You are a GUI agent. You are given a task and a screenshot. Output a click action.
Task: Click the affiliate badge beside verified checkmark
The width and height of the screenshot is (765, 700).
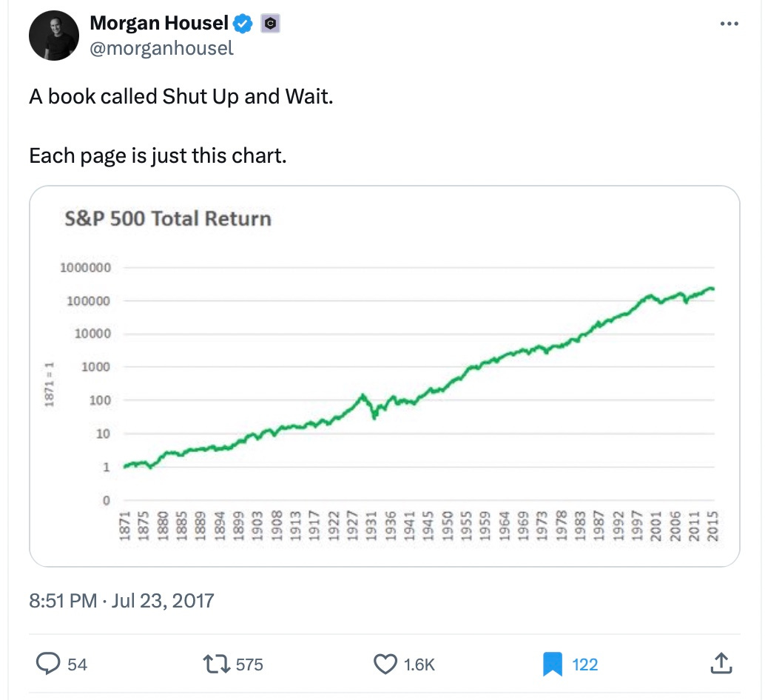pyautogui.click(x=270, y=24)
